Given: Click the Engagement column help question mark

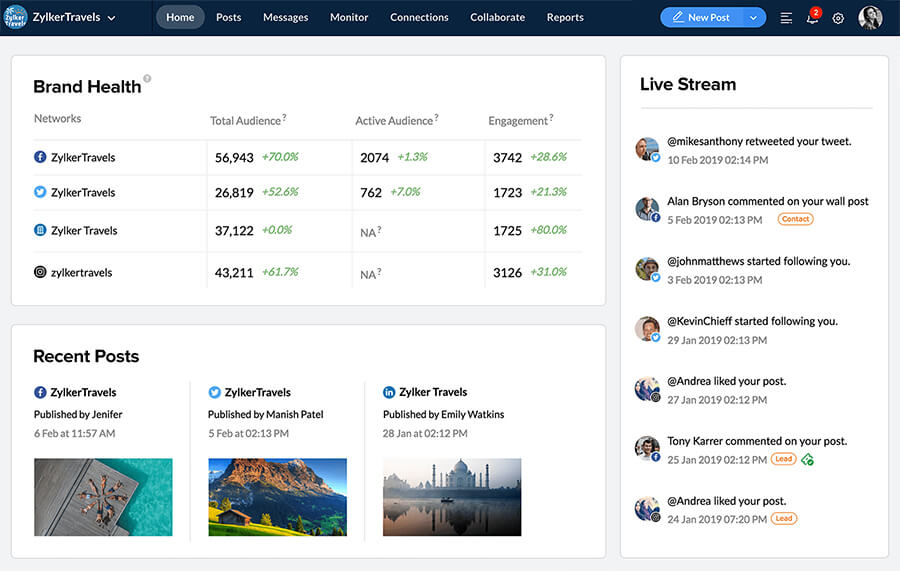Looking at the screenshot, I should (551, 118).
